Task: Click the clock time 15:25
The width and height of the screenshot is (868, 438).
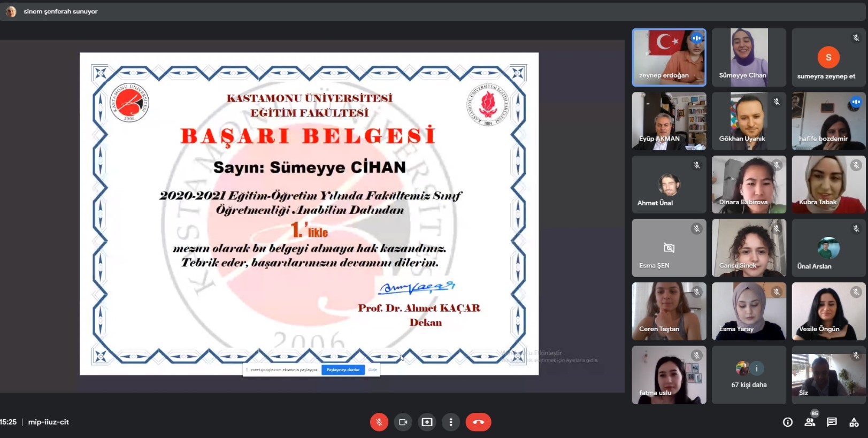Action: tap(8, 422)
